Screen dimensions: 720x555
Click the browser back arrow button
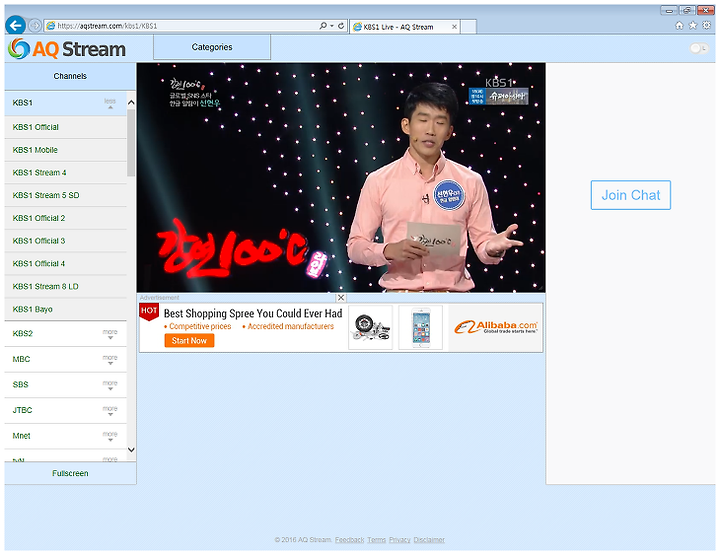15,25
